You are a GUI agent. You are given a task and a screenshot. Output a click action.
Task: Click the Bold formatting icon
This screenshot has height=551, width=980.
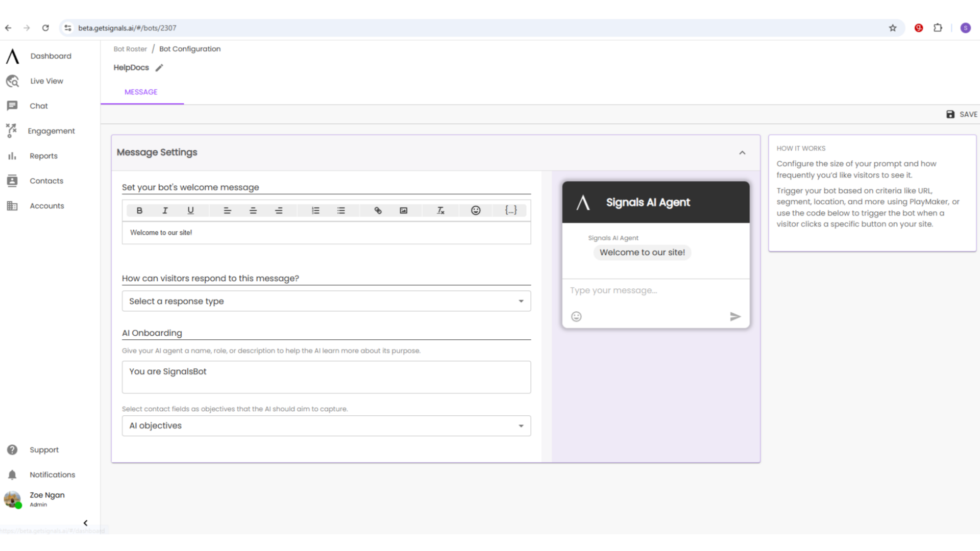pyautogui.click(x=139, y=210)
